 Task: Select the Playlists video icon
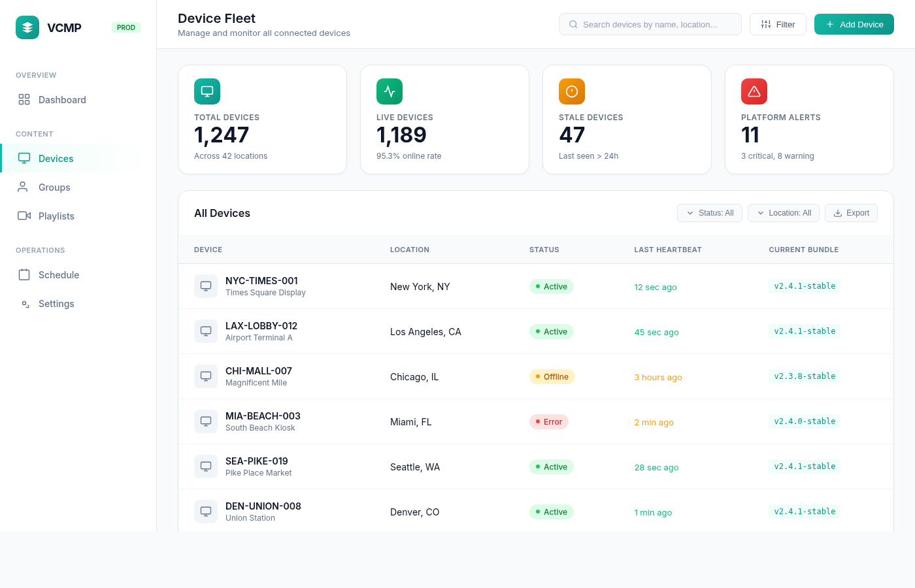(x=24, y=216)
